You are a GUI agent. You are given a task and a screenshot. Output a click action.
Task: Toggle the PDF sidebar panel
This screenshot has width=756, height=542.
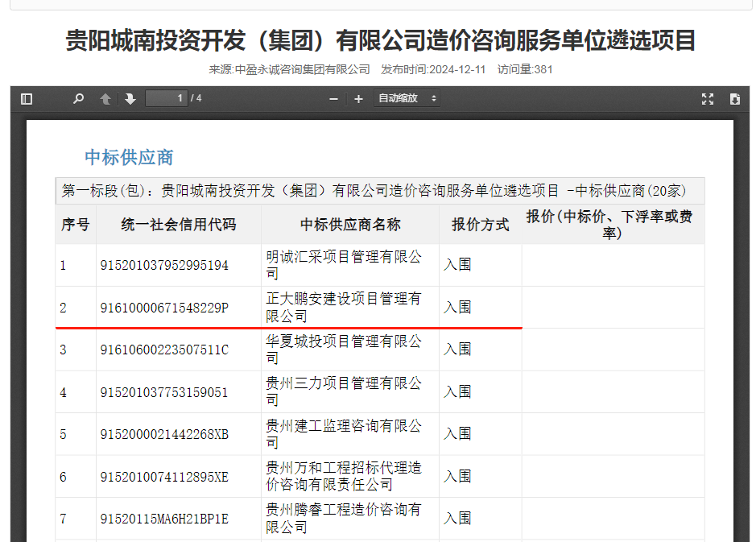[x=27, y=99]
